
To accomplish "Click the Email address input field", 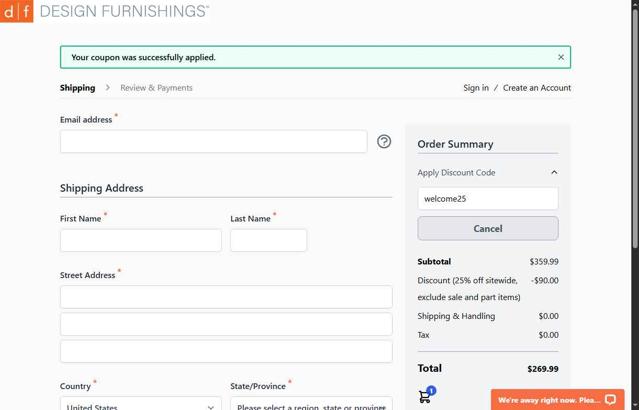I will click(x=214, y=141).
